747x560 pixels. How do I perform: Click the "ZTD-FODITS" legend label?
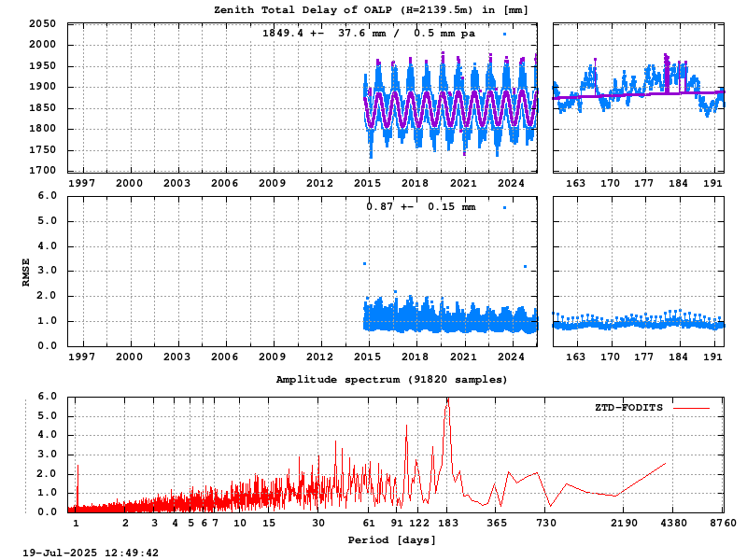pos(628,408)
